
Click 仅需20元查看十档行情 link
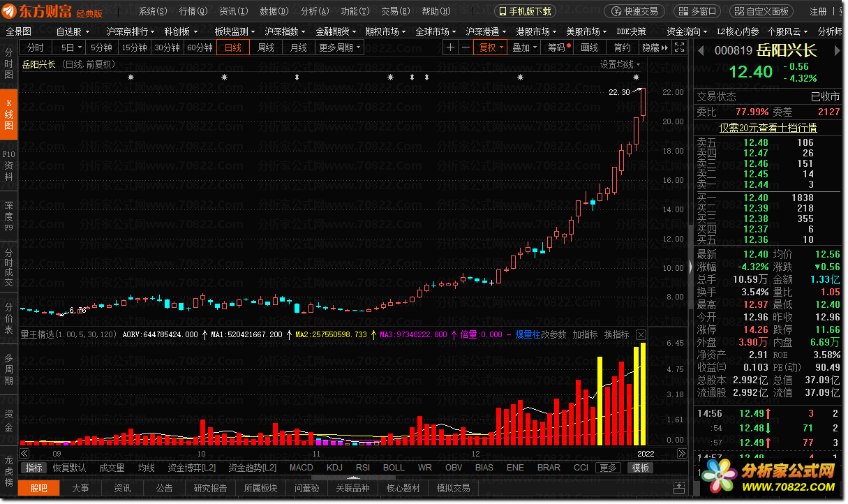(768, 128)
